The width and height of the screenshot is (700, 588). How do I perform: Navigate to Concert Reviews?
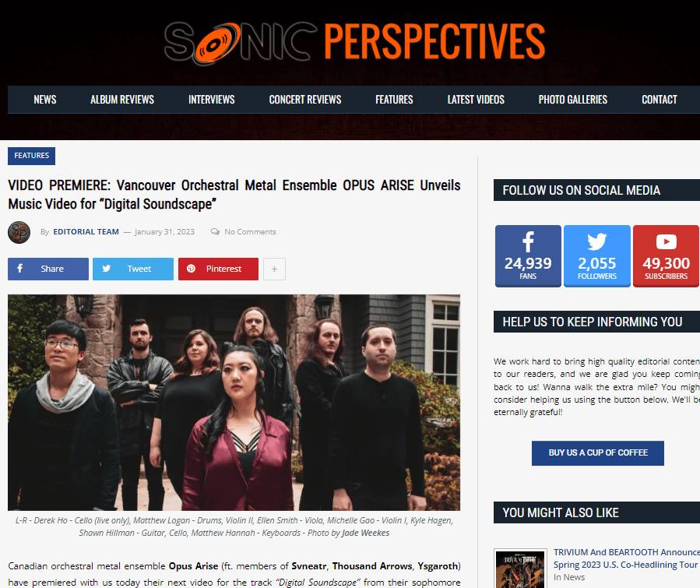[x=305, y=100]
